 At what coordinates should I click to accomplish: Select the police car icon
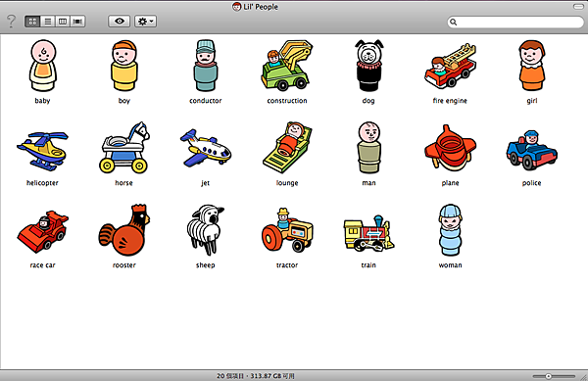pos(532,150)
